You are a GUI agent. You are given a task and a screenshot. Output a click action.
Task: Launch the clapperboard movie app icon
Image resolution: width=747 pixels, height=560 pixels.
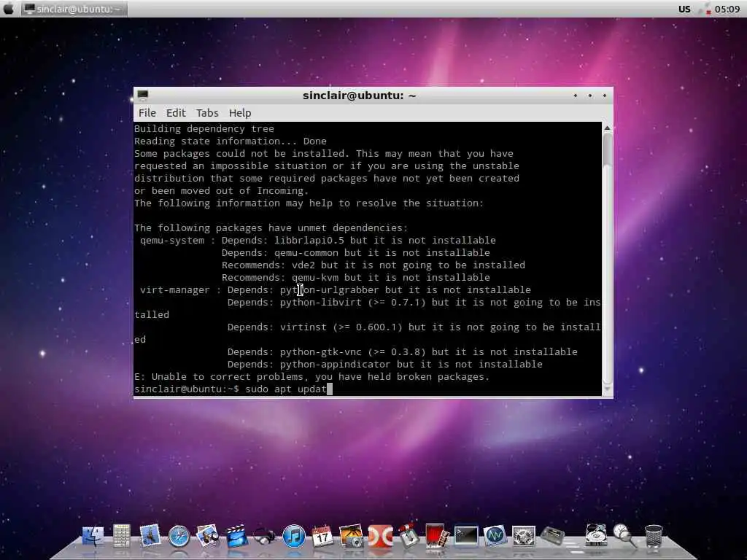236,536
